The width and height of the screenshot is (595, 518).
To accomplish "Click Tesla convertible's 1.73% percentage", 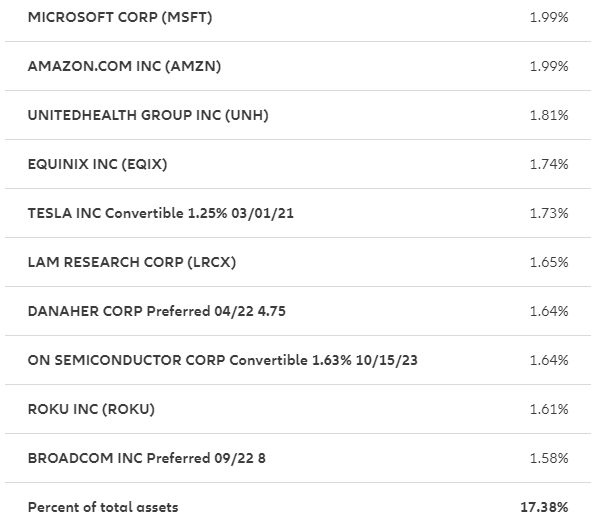I will click(x=549, y=213).
